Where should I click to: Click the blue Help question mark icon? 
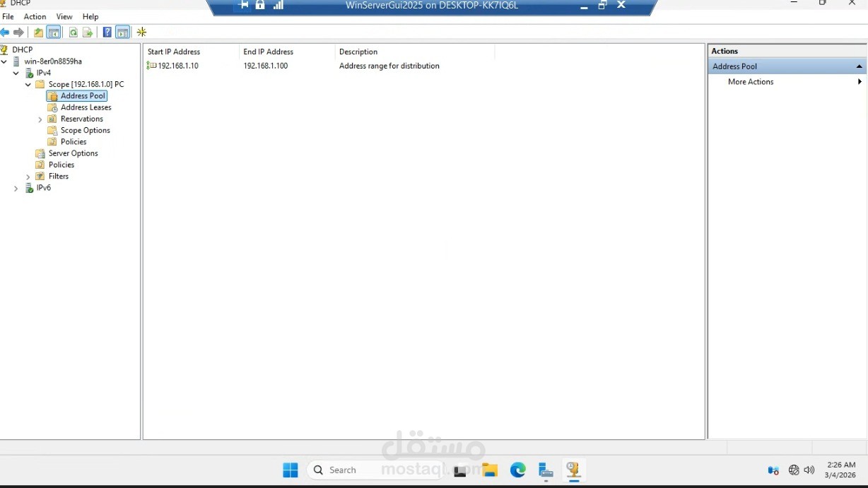(107, 32)
